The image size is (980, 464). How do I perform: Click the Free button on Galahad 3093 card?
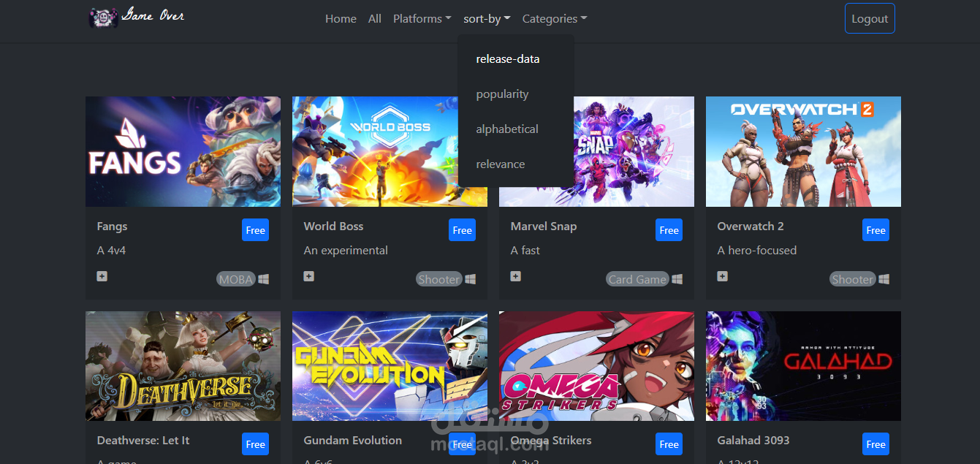click(876, 444)
